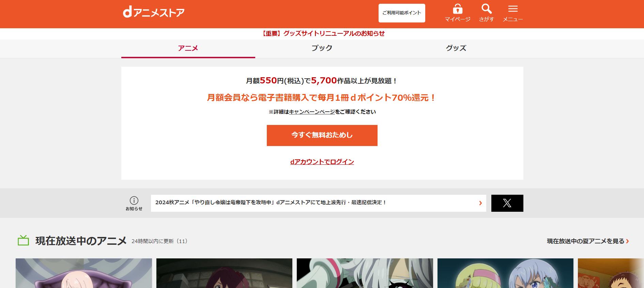Click the green TV icon beside 現在放送中のアニメ
Viewport: 644px width, 288px height.
pos(24,241)
